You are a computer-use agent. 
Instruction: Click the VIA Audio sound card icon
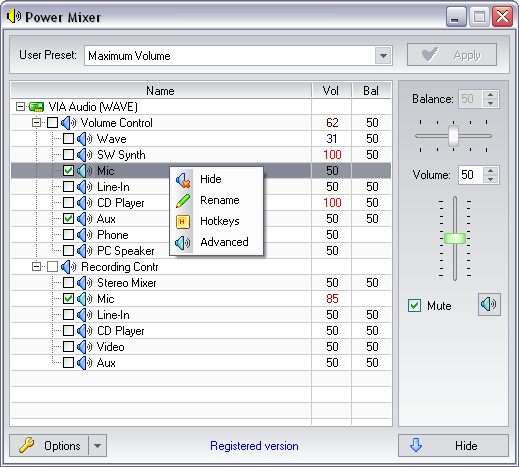pos(36,107)
